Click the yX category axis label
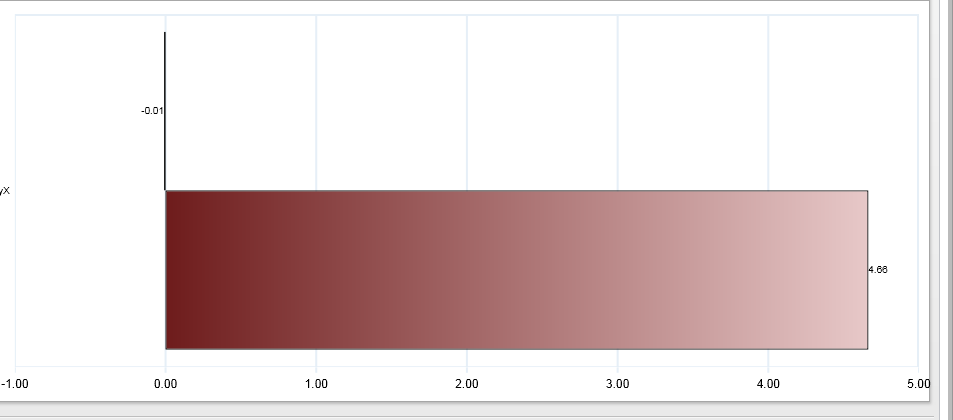This screenshot has width=953, height=420. coord(5,190)
